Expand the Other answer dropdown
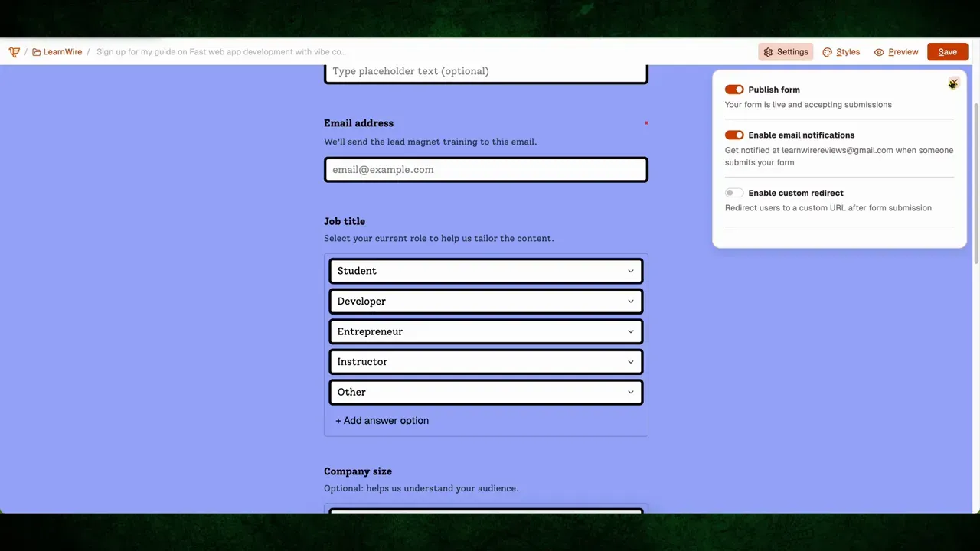Viewport: 980px width, 551px height. click(x=630, y=392)
